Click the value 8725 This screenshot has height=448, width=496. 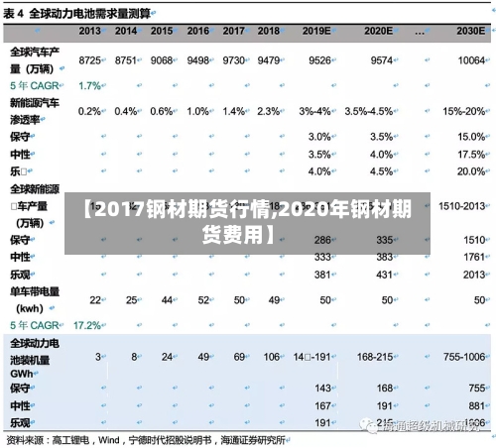click(89, 60)
